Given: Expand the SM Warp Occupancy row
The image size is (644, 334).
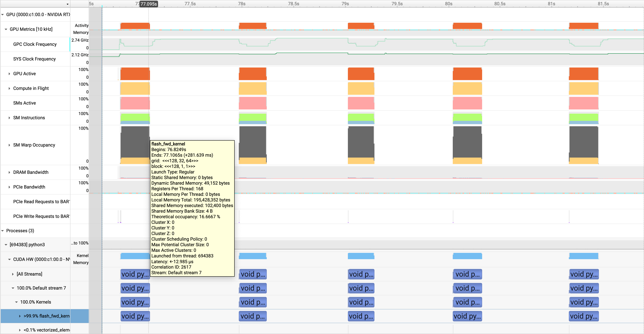Looking at the screenshot, I should pos(9,145).
